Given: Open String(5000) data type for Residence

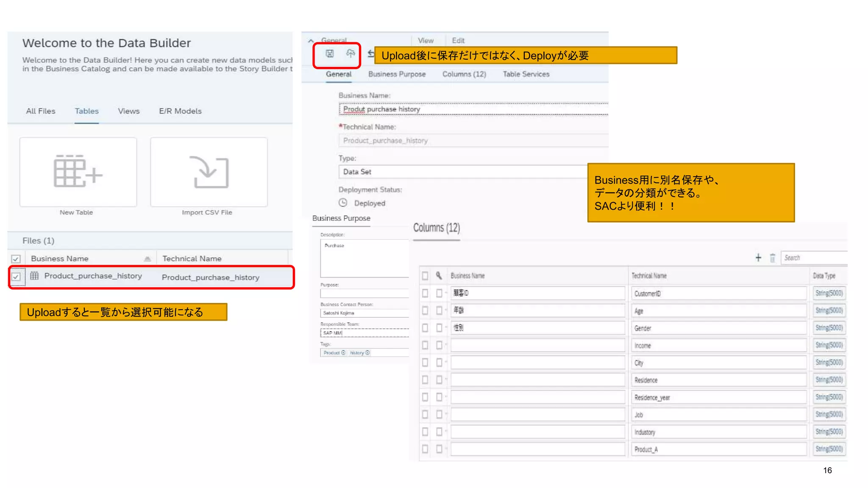Looking at the screenshot, I should tap(829, 380).
